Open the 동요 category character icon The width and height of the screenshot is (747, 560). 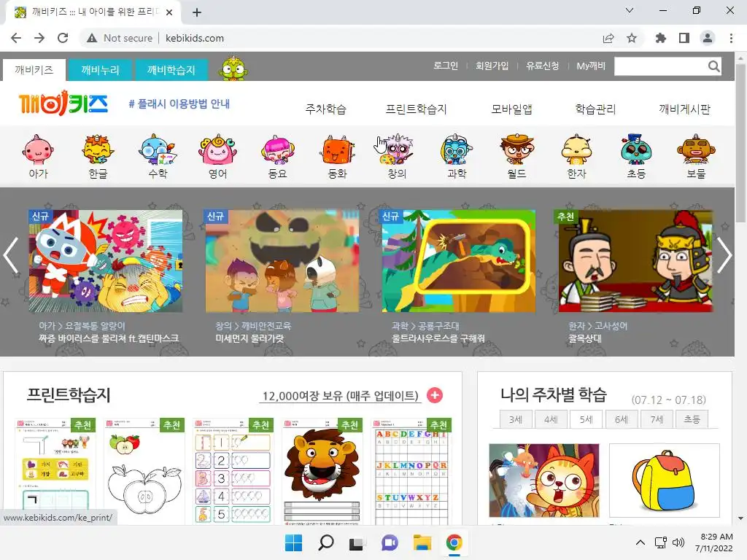(278, 149)
